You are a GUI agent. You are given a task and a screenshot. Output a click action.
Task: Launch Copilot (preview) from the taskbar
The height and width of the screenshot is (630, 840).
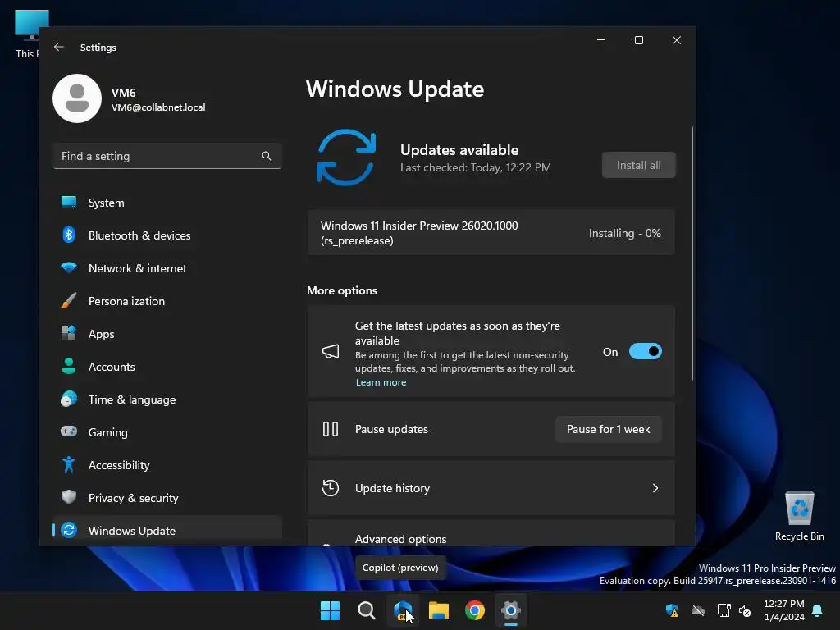point(403,610)
